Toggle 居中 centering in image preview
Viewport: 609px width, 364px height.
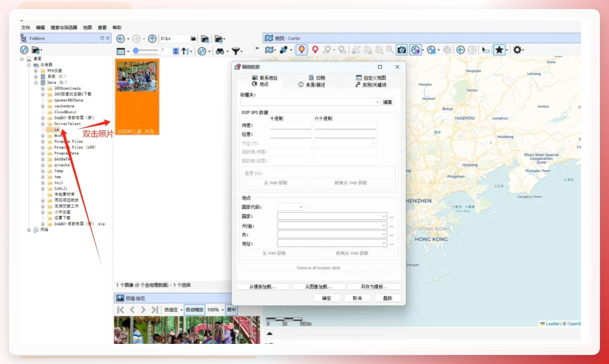(x=231, y=310)
